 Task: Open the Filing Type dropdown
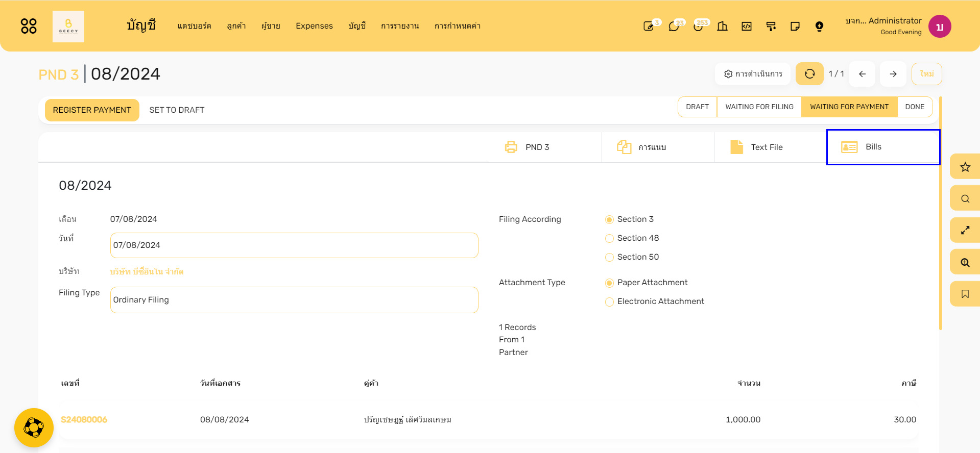(294, 300)
